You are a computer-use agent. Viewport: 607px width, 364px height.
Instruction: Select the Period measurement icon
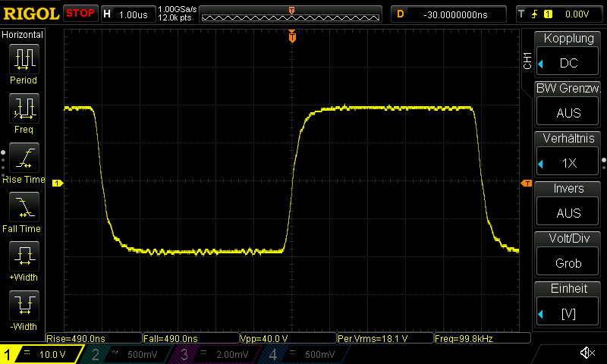point(24,59)
